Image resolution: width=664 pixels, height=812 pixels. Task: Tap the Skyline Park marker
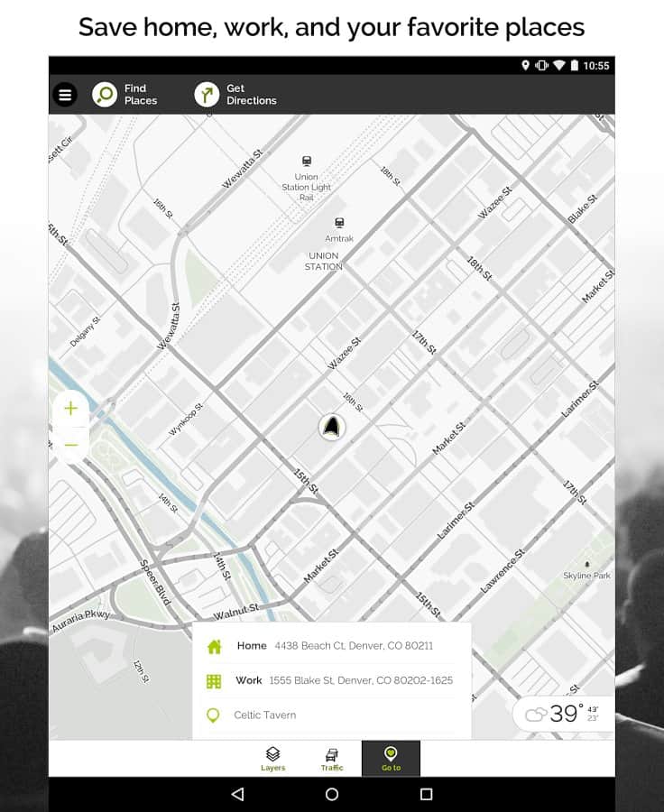pos(587,565)
